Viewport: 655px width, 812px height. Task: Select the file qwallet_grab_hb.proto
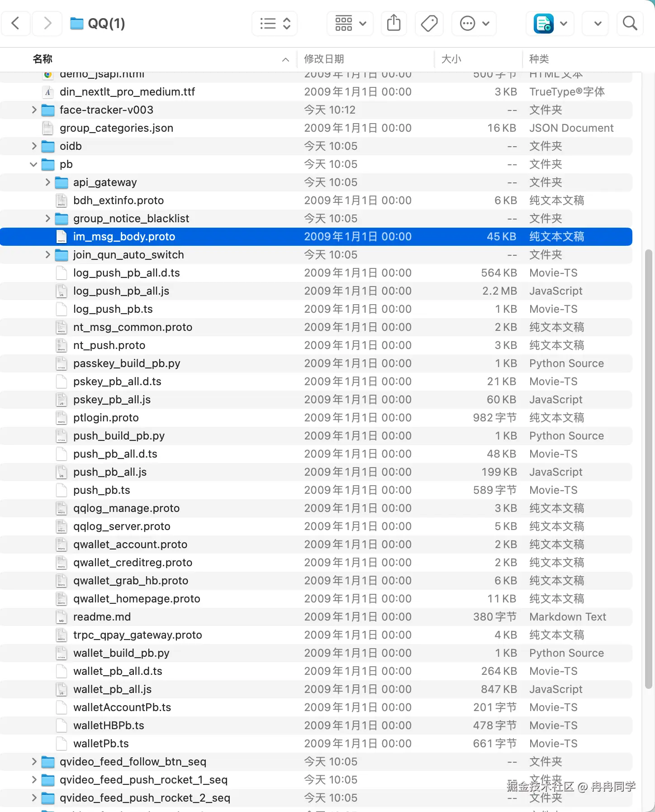(x=316, y=581)
